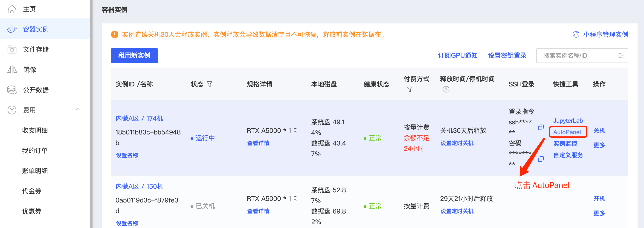This screenshot has height=228, width=644.
Task: Click the file storage folder icon
Action: point(12,49)
